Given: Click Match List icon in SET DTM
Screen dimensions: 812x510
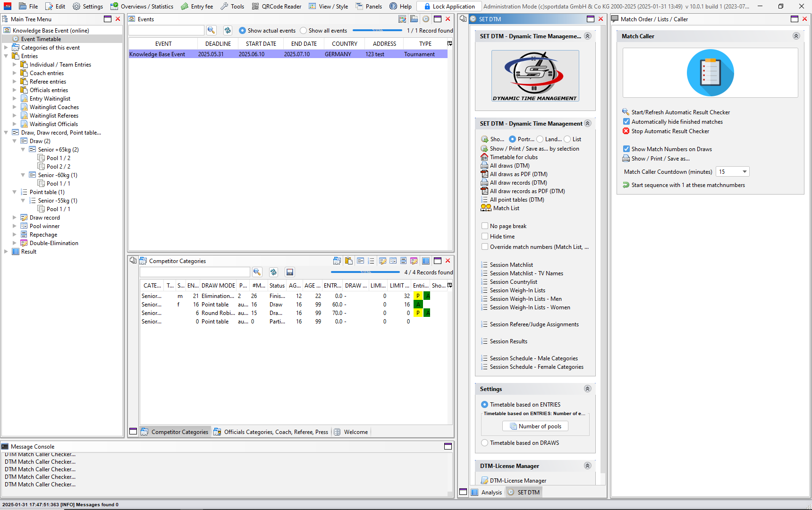Looking at the screenshot, I should 486,208.
